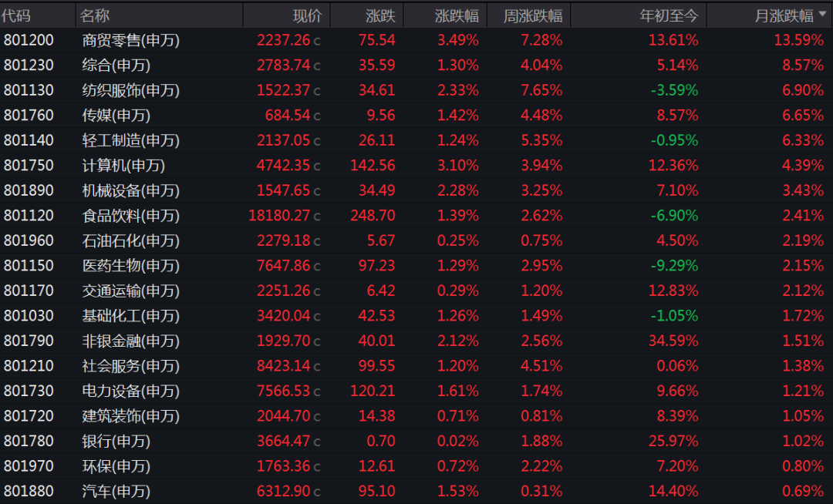Image resolution: width=833 pixels, height=504 pixels.
Task: Select the 交通运输(申万) row name
Action: pos(130,291)
